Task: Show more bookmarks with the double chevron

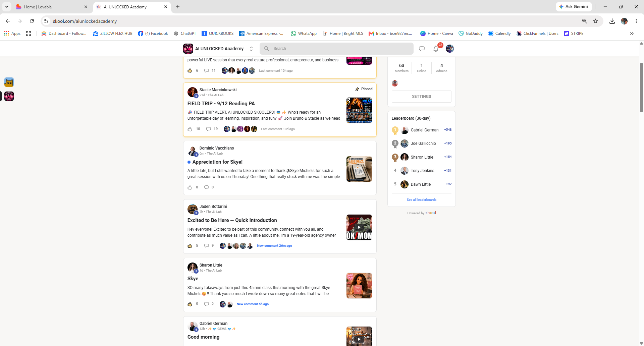Action: [632, 34]
